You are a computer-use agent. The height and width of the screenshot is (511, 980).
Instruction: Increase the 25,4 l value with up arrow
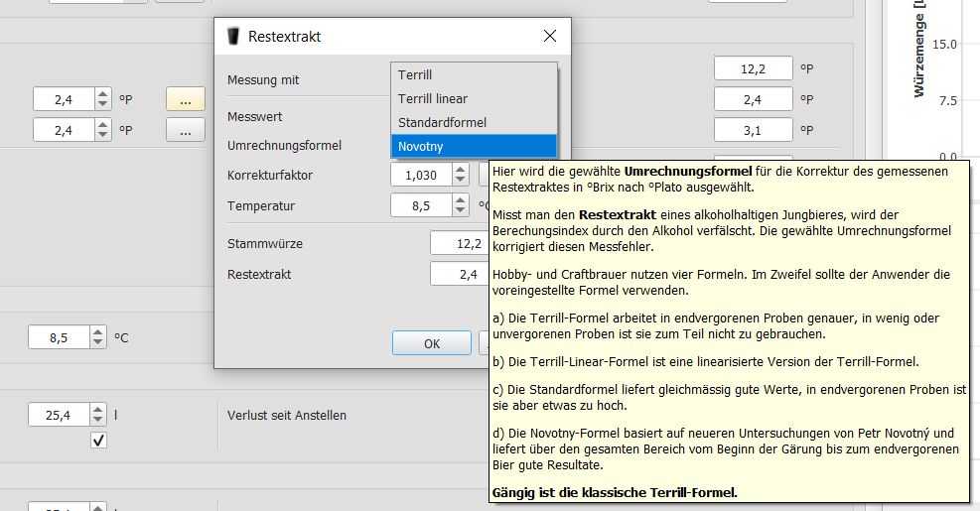point(98,410)
